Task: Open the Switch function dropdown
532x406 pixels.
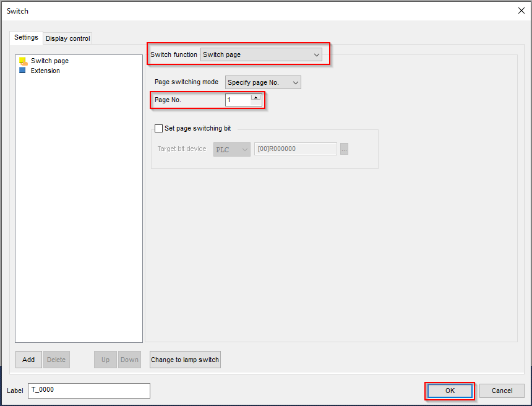Action: pyautogui.click(x=261, y=54)
